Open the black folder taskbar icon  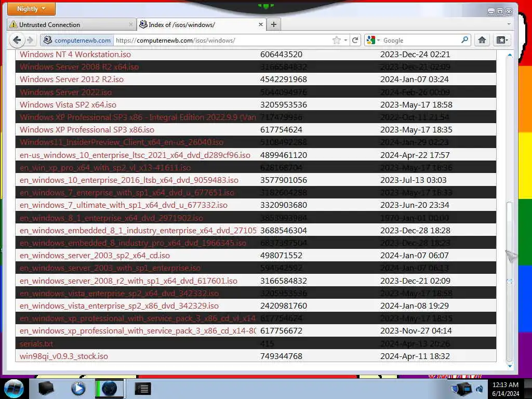46,389
